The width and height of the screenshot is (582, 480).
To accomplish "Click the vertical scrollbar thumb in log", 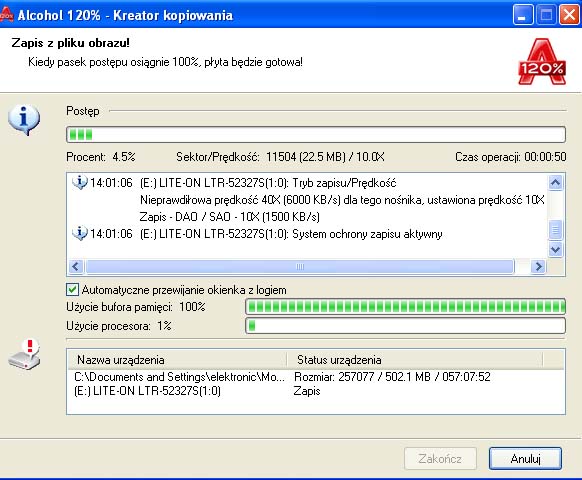I will (x=555, y=230).
